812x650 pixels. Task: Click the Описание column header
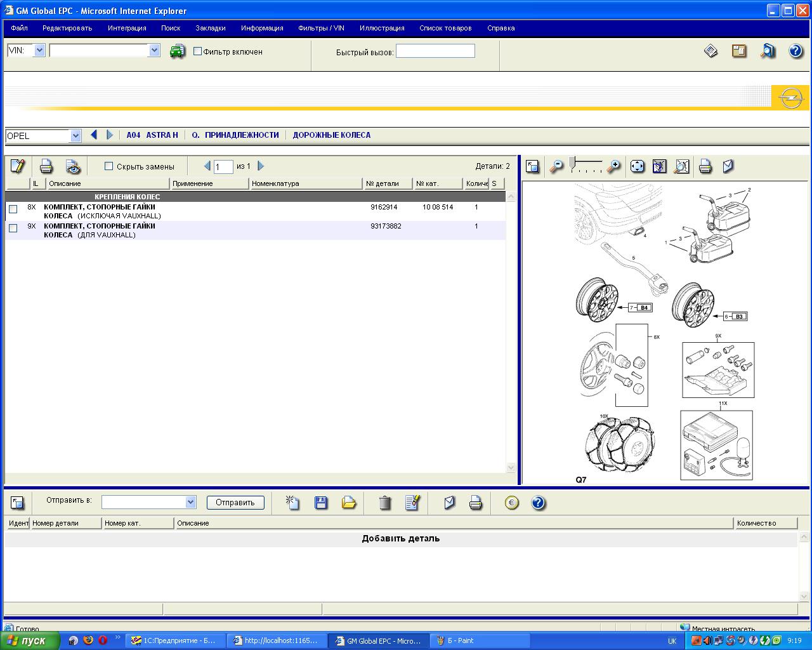(109, 183)
